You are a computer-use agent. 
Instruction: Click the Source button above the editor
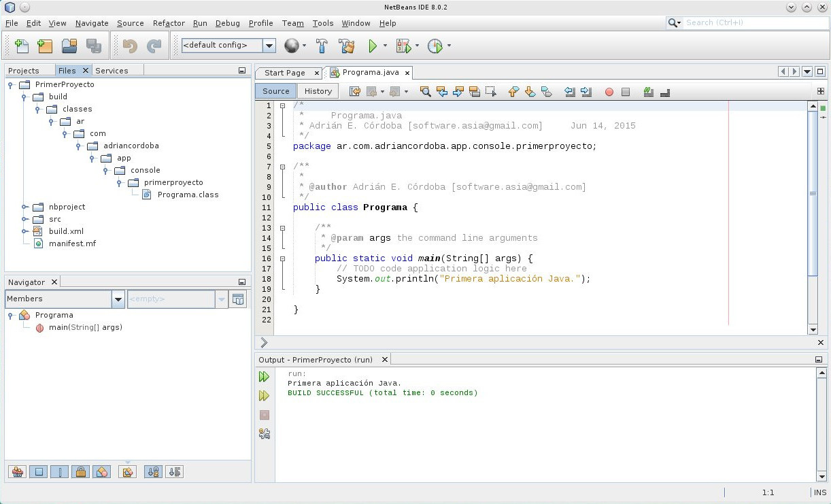point(275,90)
